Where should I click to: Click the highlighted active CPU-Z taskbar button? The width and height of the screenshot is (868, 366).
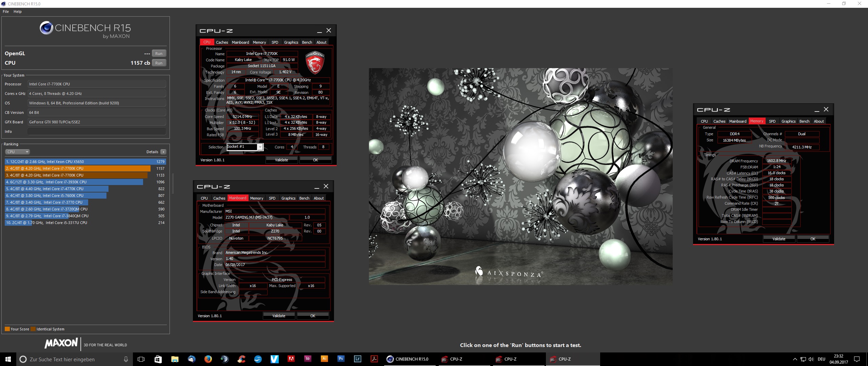click(x=573, y=359)
